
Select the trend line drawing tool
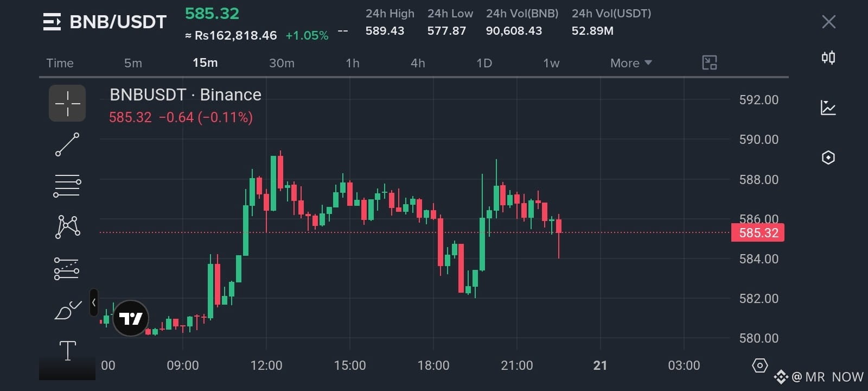click(67, 144)
